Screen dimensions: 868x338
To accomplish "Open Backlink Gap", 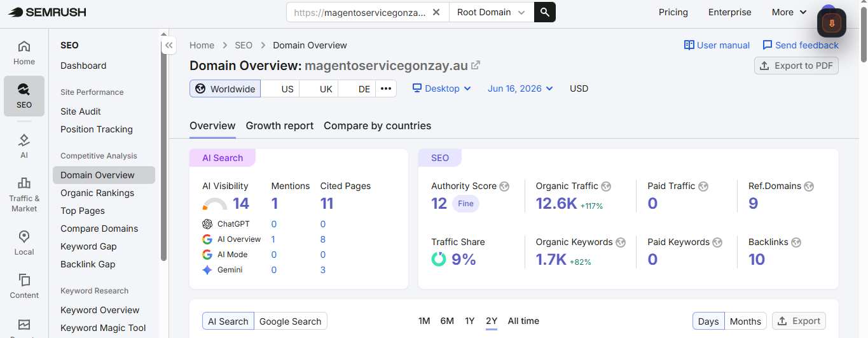I will pos(88,264).
